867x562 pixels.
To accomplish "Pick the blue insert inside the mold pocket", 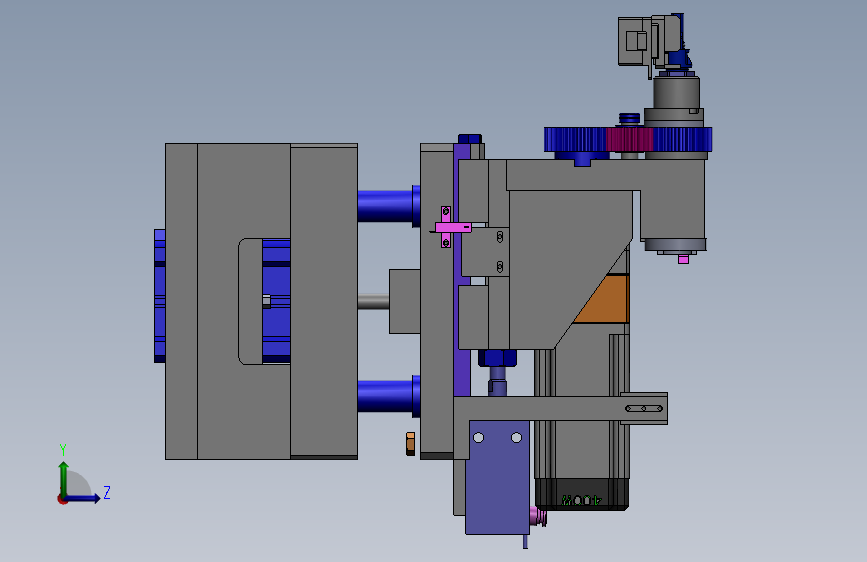I will (276, 301).
